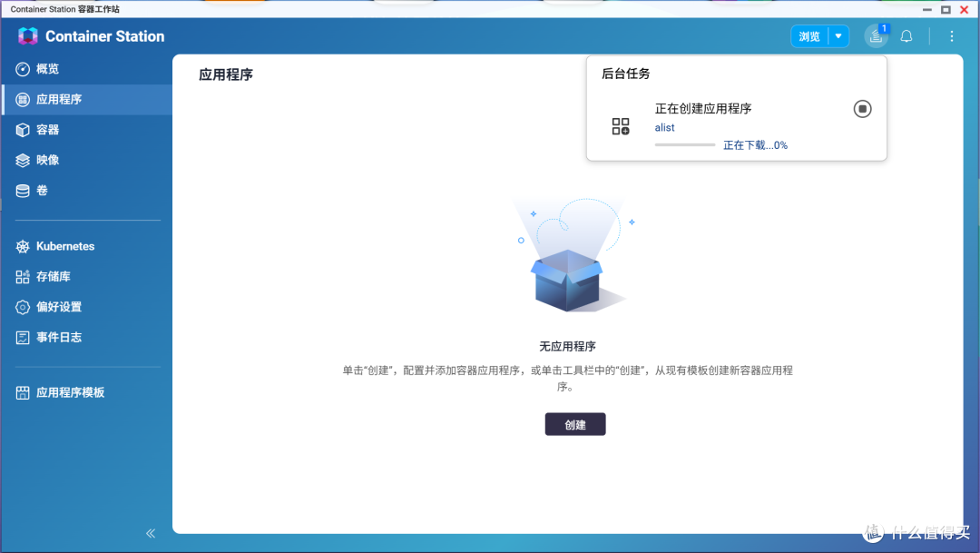
Task: Click the 应用程序模板 template icon
Action: [x=23, y=393]
